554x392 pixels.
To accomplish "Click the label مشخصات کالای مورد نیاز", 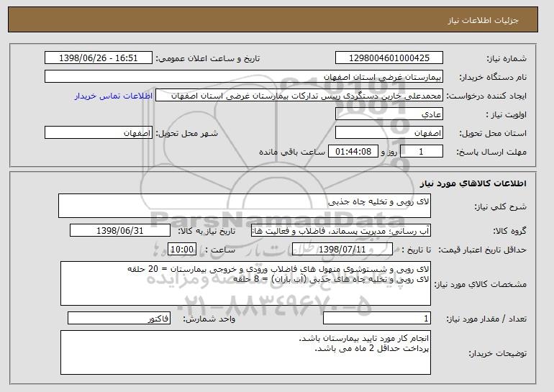I will pyautogui.click(x=480, y=284).
